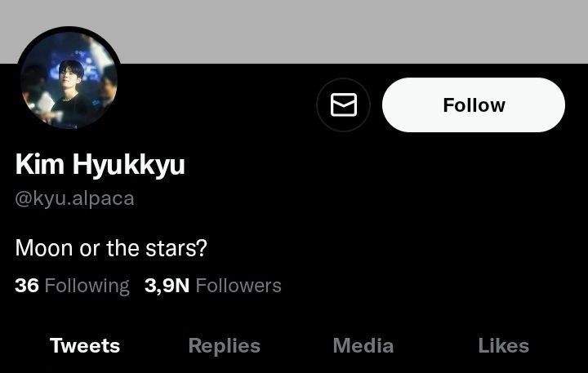The image size is (588, 373).
Task: Click the word Following beside 36
Action: [x=87, y=286]
